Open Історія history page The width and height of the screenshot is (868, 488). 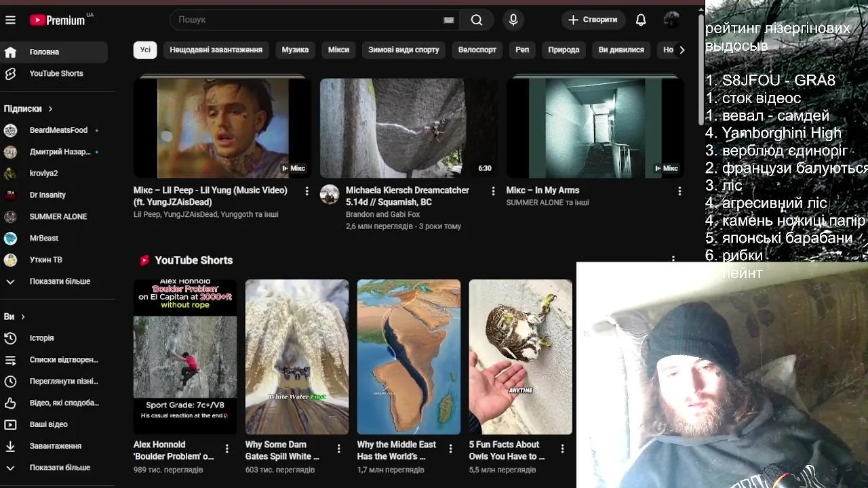tap(54, 338)
